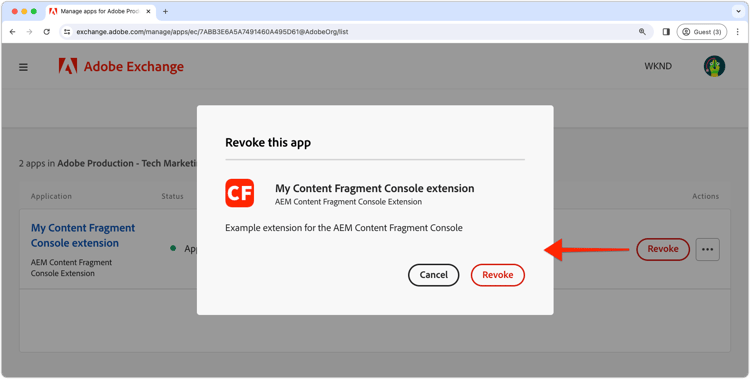
Task: Click the AEM Content Fragment Console Extension dialog subtitle
Action: coord(348,202)
